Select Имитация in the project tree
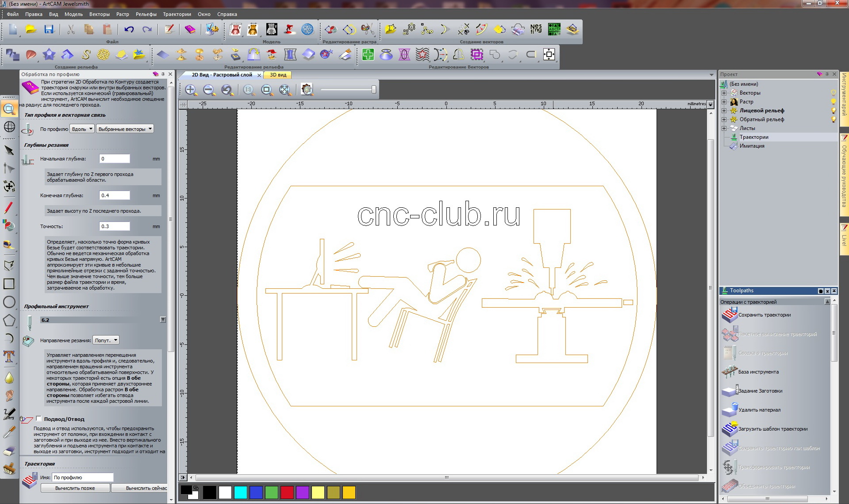 click(x=752, y=146)
